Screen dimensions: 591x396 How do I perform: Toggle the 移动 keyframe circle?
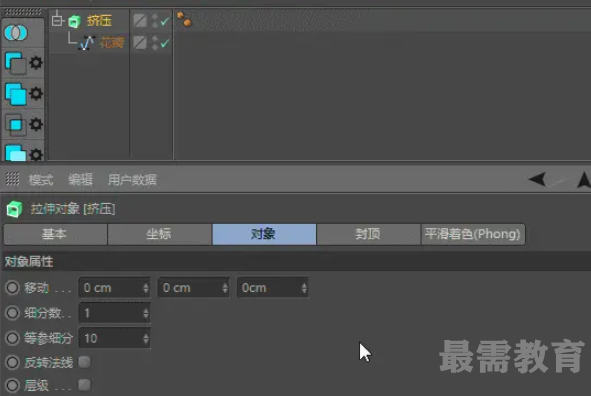click(12, 288)
